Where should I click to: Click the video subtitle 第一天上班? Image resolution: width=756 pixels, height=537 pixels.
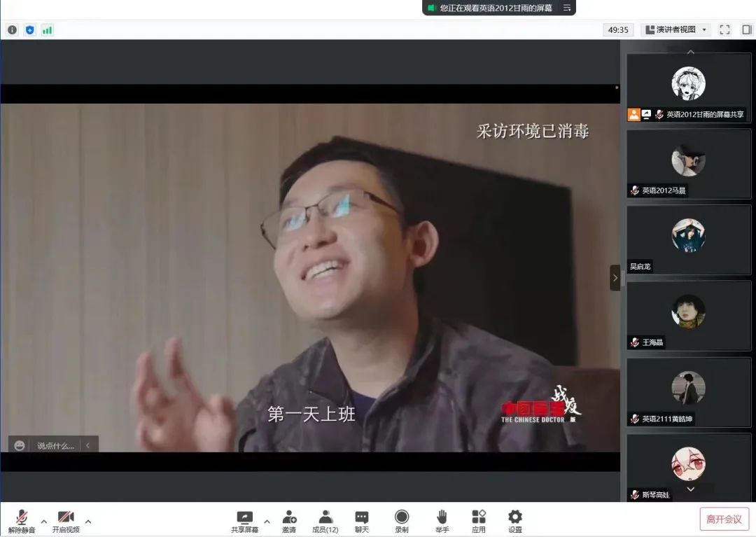click(x=311, y=414)
